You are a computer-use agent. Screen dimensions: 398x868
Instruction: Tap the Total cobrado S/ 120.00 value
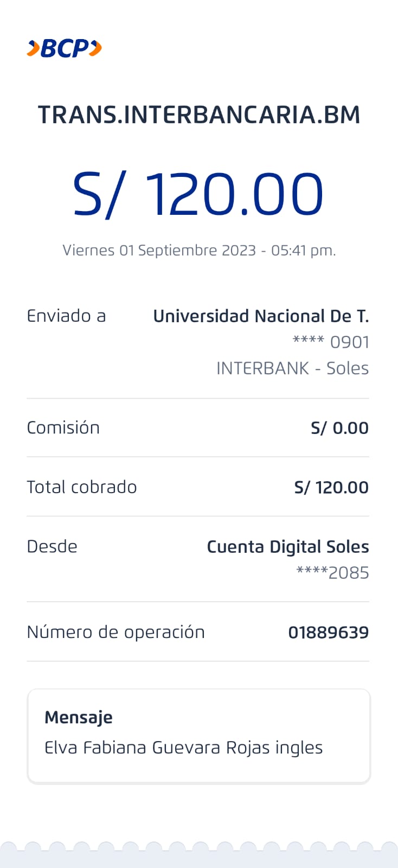[x=331, y=487]
